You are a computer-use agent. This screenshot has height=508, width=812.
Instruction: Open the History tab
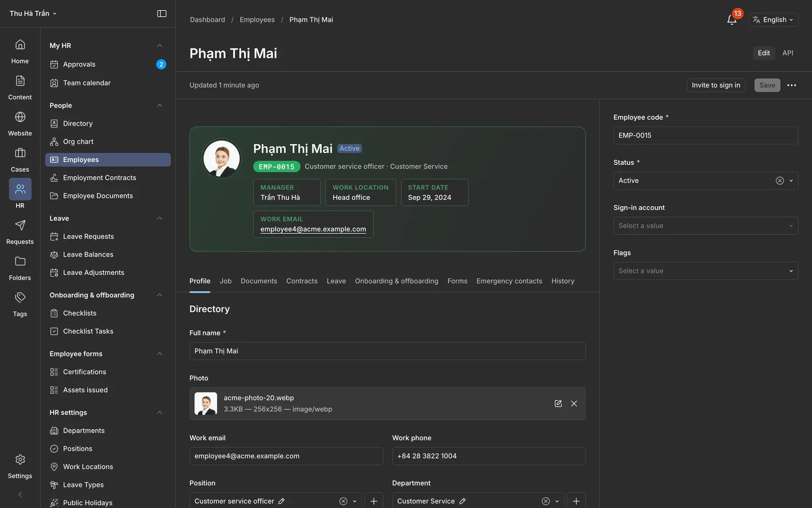click(563, 281)
